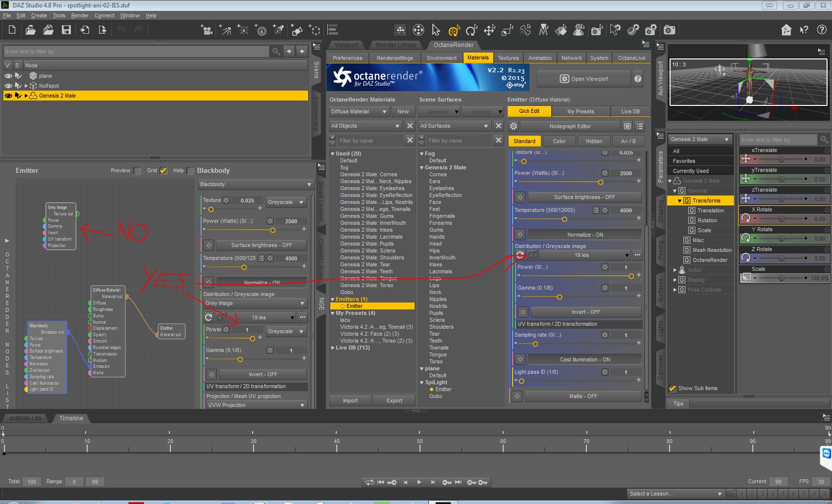Disable the Grid checkbox in the node editor
Image resolution: width=832 pixels, height=504 pixels.
point(163,171)
